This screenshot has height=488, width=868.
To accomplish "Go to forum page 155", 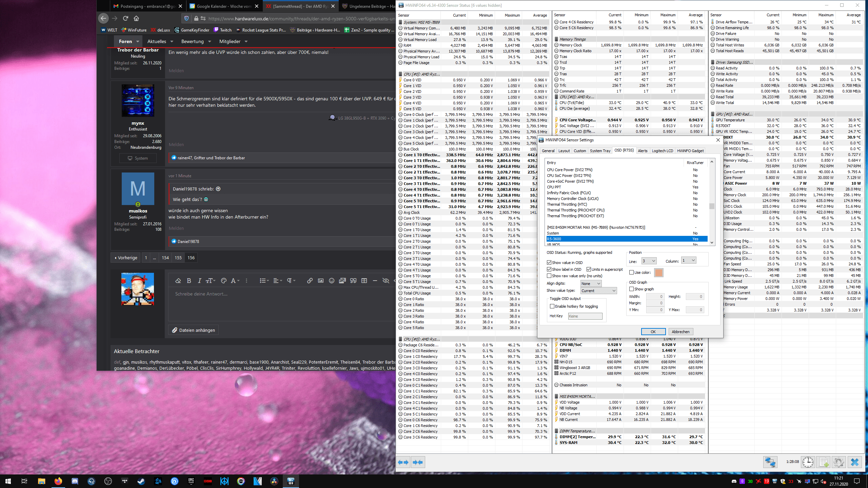I will (178, 258).
